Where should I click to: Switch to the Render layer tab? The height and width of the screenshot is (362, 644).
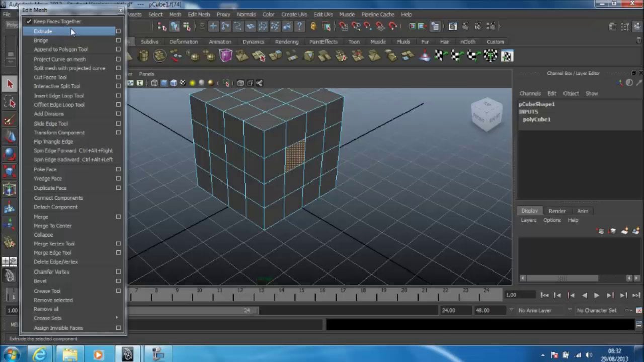click(x=557, y=211)
